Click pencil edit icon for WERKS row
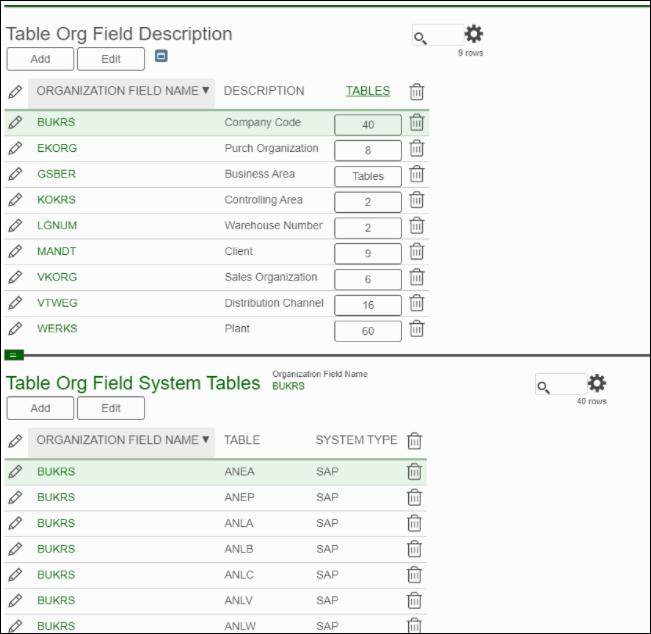Viewport: 651px width, 634px height. pyautogui.click(x=15, y=328)
